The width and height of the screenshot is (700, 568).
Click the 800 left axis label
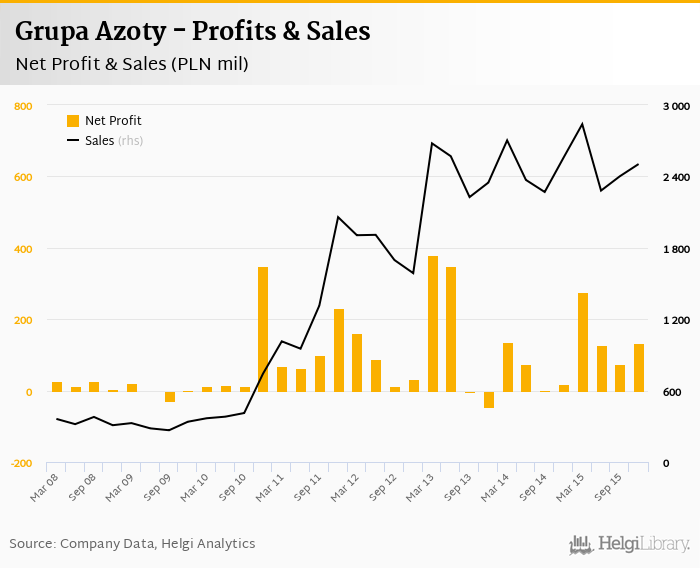coord(23,106)
